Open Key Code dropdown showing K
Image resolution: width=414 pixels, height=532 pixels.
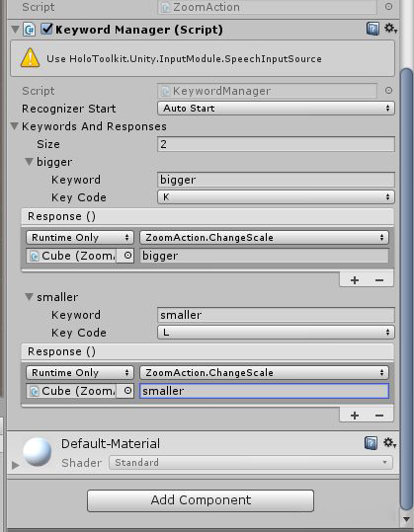click(276, 197)
